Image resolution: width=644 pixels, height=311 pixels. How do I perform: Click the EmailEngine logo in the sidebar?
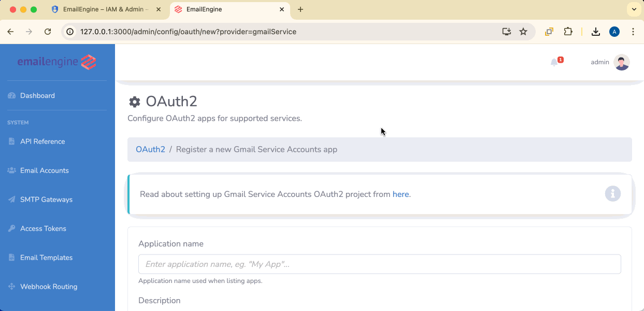pos(56,62)
